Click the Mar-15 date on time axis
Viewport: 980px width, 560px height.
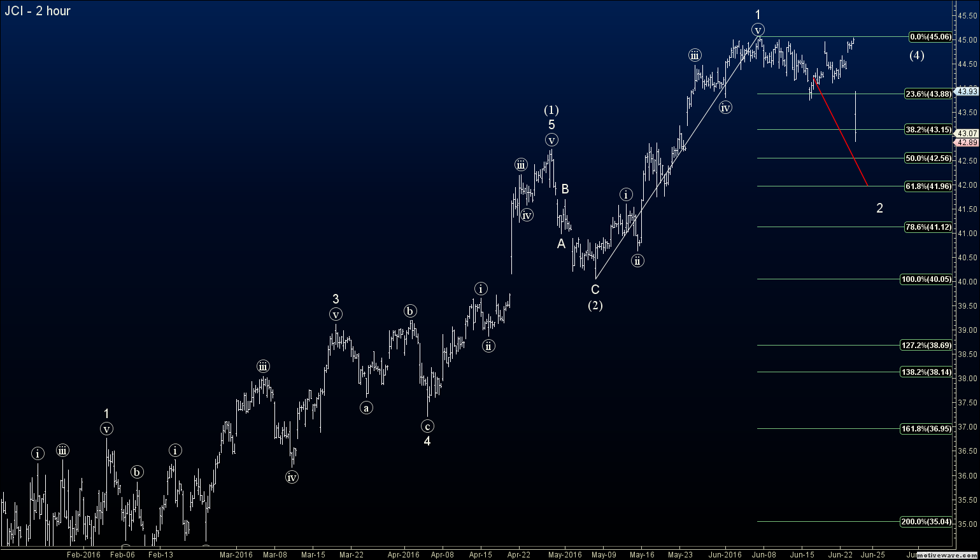[313, 554]
